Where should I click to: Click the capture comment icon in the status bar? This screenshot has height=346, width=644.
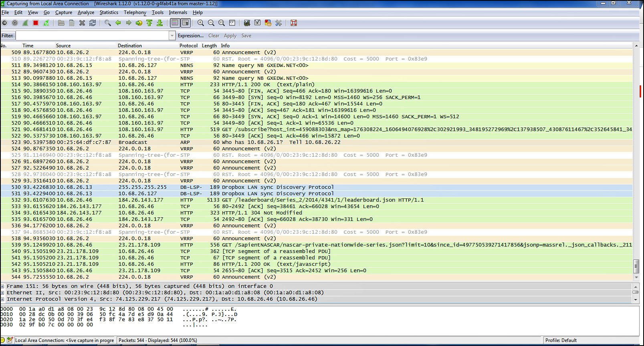pyautogui.click(x=10, y=340)
